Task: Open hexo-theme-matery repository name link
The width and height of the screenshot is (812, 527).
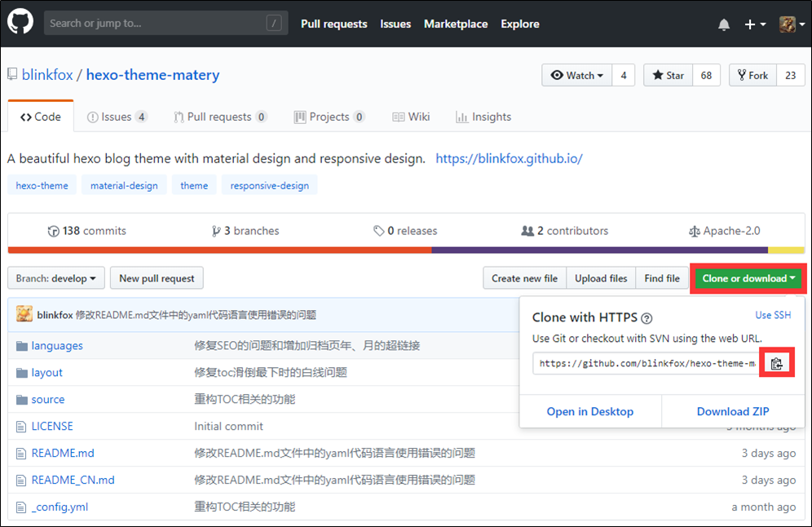Action: pos(152,74)
